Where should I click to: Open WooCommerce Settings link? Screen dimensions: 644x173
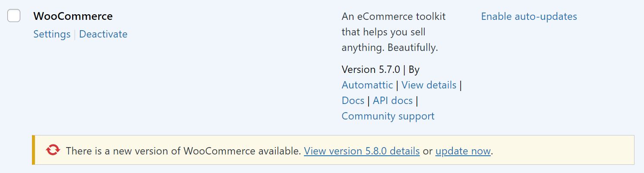point(52,34)
